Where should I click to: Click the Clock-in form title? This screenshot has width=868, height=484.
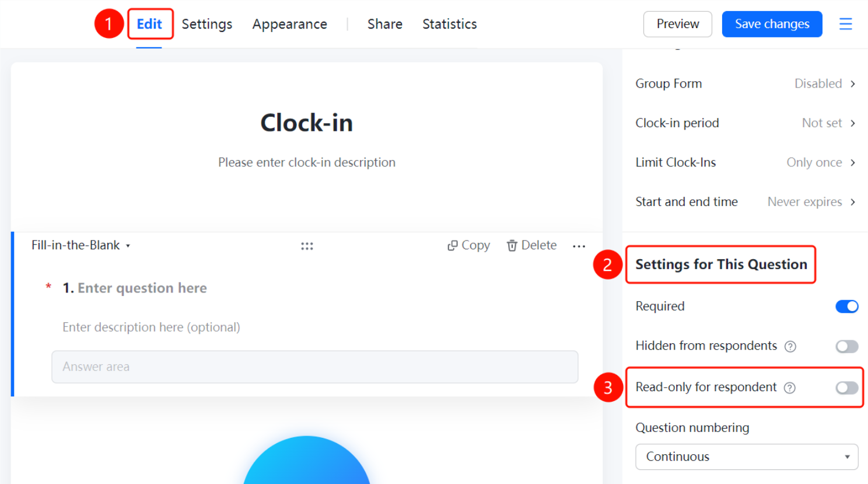pos(307,123)
